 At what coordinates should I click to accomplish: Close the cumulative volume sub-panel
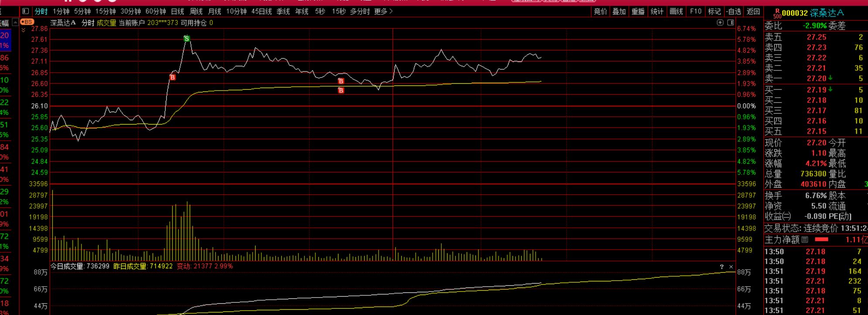(x=731, y=267)
